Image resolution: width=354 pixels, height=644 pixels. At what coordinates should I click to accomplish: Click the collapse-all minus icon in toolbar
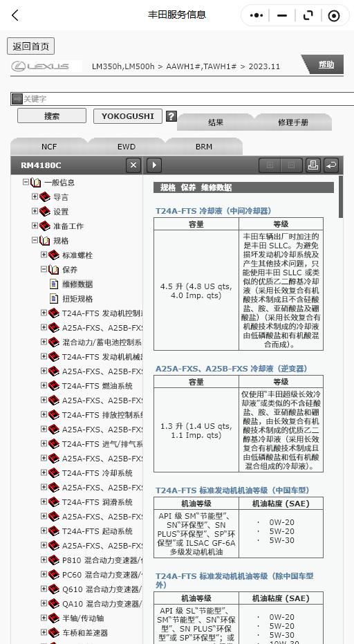point(292,165)
